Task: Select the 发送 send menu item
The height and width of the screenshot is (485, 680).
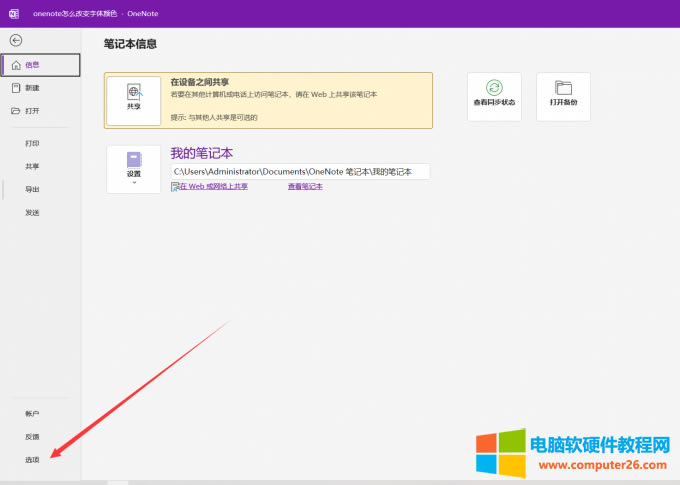Action: [x=33, y=212]
